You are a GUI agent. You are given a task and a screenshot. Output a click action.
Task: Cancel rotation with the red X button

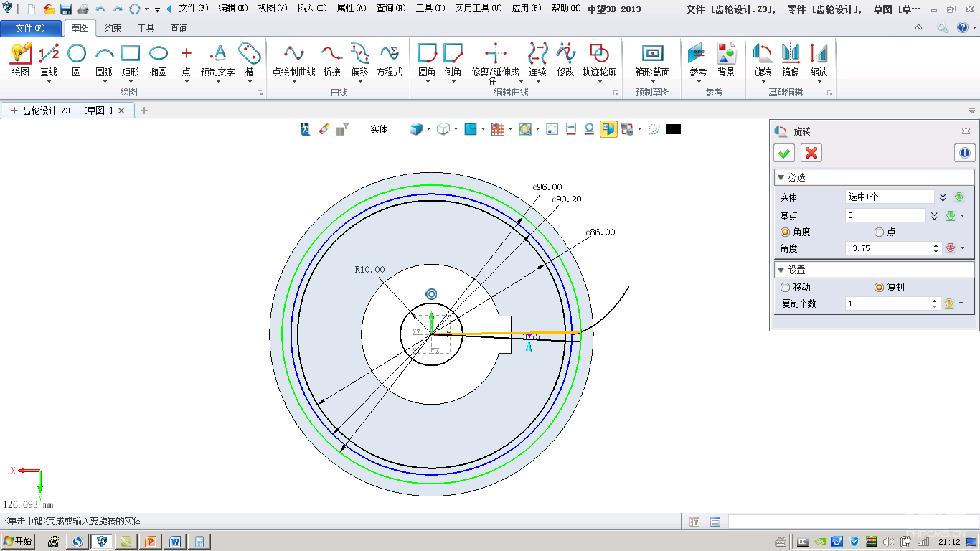point(811,153)
